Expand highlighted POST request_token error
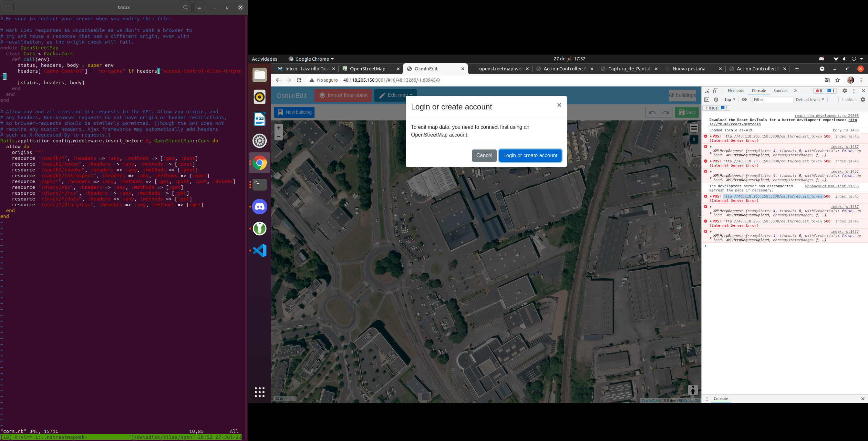This screenshot has width=868, height=441. pyautogui.click(x=711, y=196)
